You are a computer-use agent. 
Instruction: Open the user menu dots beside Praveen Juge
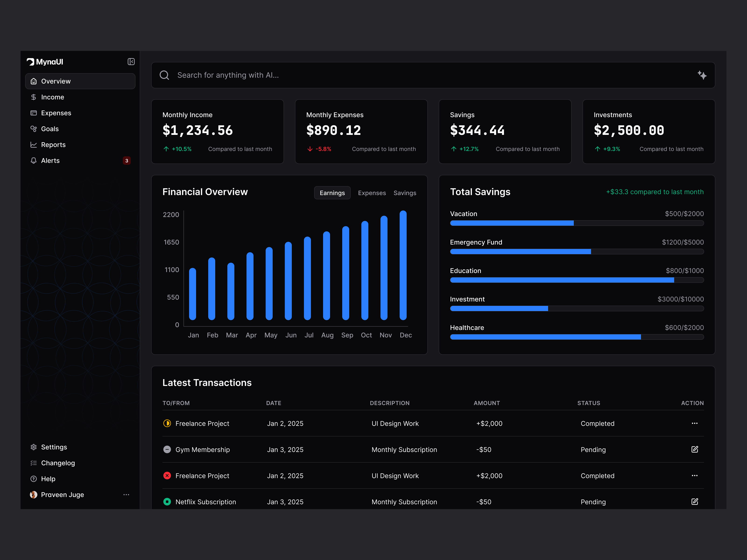pyautogui.click(x=126, y=494)
